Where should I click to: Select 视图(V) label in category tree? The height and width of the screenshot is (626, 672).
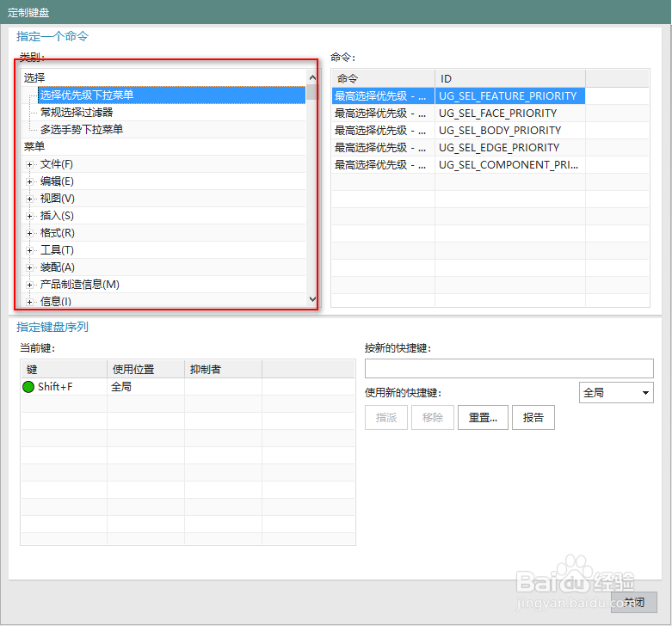pyautogui.click(x=58, y=199)
